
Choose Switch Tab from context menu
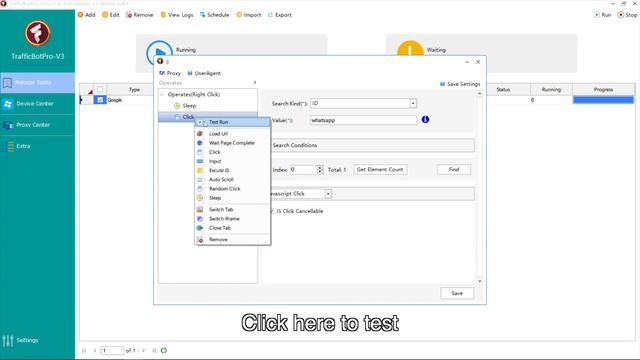(233, 209)
